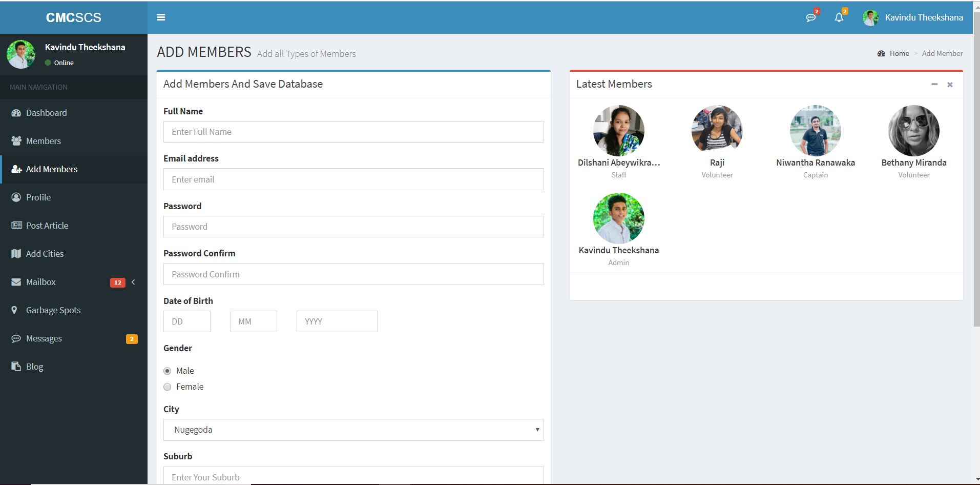This screenshot has width=980, height=485.
Task: Click Bethany Miranda's photo
Action: 914,131
